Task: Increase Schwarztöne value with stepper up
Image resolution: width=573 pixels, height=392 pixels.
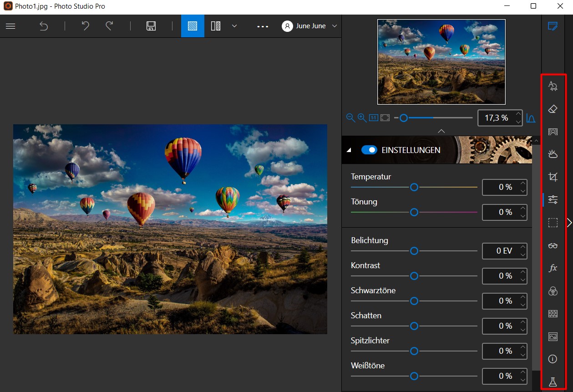Action: click(523, 297)
